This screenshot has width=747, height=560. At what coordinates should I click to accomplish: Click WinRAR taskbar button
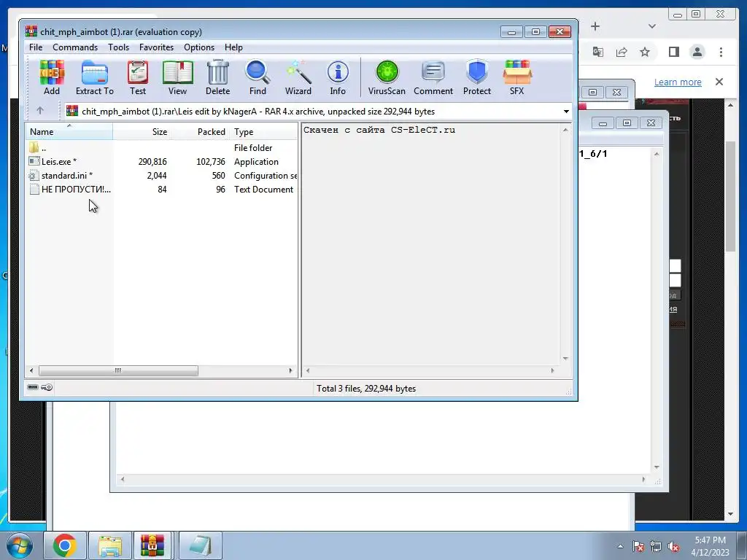pos(152,545)
